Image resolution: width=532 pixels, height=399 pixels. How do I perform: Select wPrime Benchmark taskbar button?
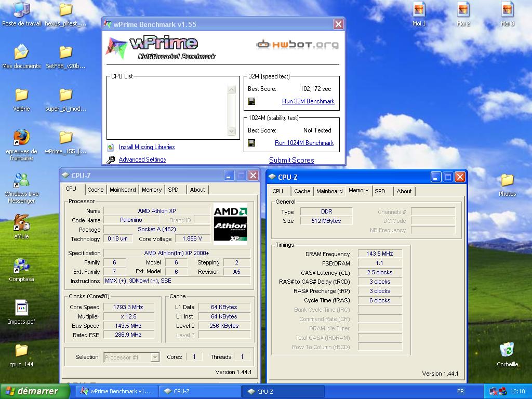click(116, 391)
